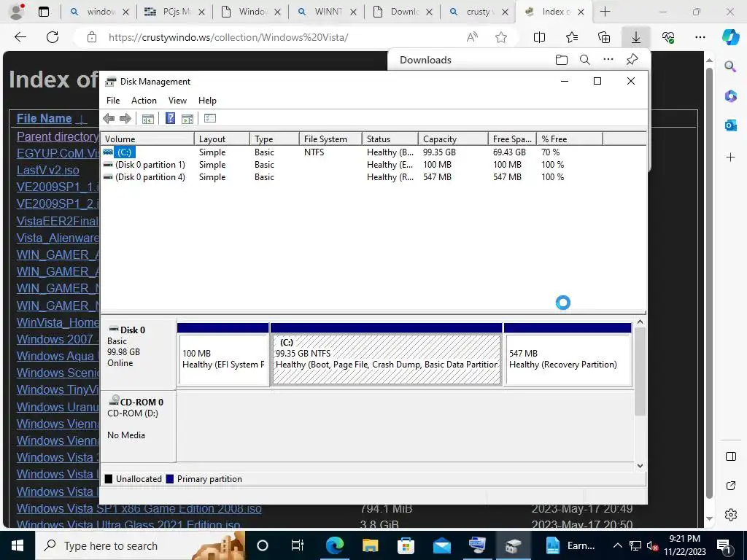The width and height of the screenshot is (747, 560).
Task: Select the 100 MB EFI System partition block
Action: (x=223, y=355)
